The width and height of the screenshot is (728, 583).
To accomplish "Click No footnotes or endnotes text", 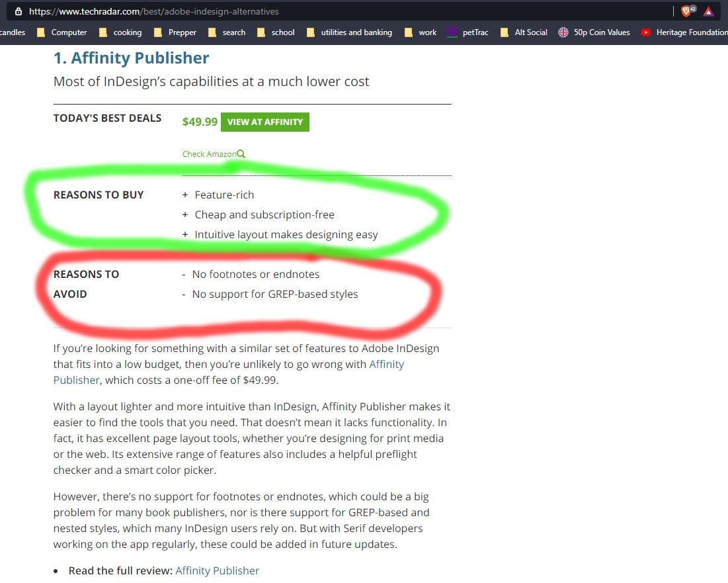I will click(x=256, y=274).
